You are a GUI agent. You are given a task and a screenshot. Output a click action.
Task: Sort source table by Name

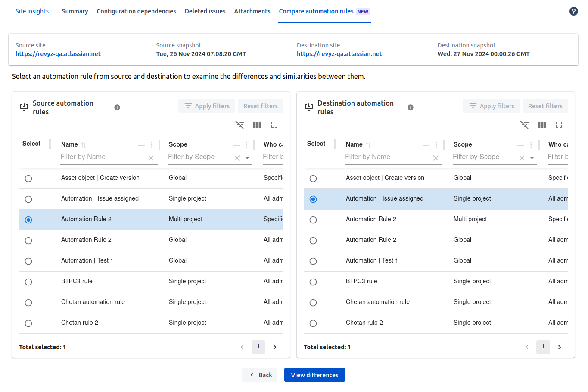84,145
